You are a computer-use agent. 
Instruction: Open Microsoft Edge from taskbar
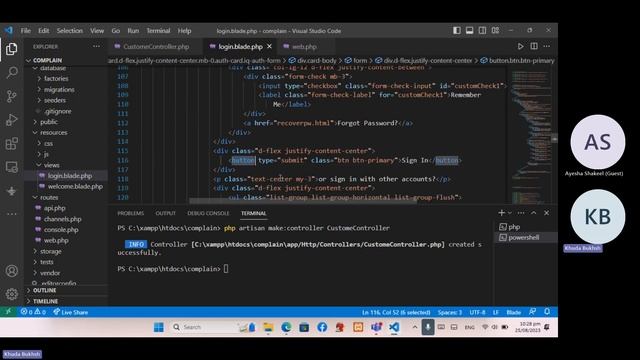pos(286,327)
